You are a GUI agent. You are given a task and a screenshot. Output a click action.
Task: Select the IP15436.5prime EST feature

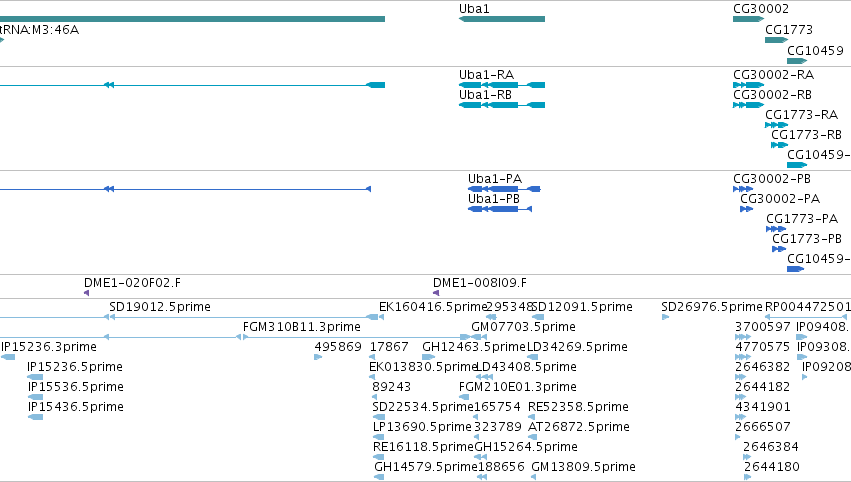pos(35,417)
